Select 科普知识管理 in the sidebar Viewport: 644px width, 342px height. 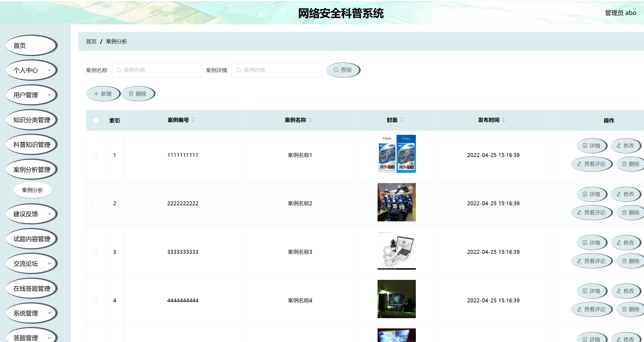tap(31, 145)
